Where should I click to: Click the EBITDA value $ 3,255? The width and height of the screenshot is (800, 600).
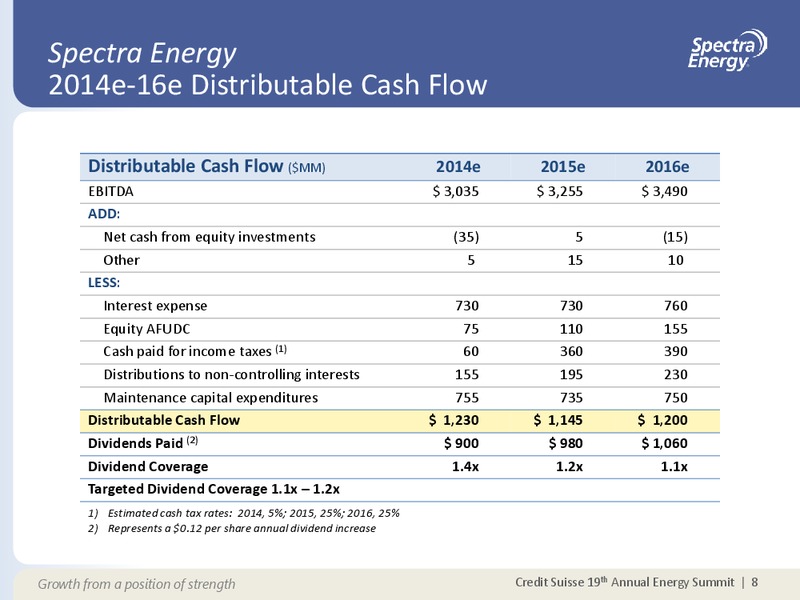[560, 191]
